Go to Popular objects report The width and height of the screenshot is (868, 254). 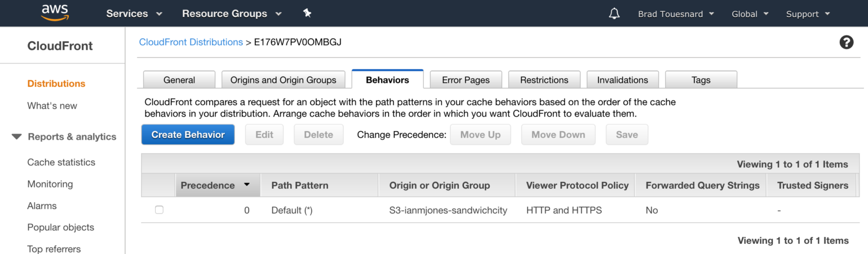[x=61, y=228]
